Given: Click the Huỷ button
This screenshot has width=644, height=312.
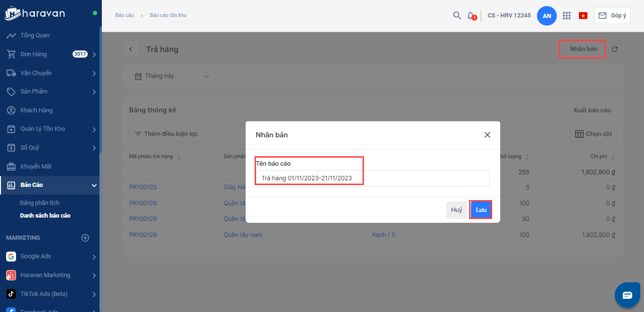Looking at the screenshot, I should [x=456, y=210].
